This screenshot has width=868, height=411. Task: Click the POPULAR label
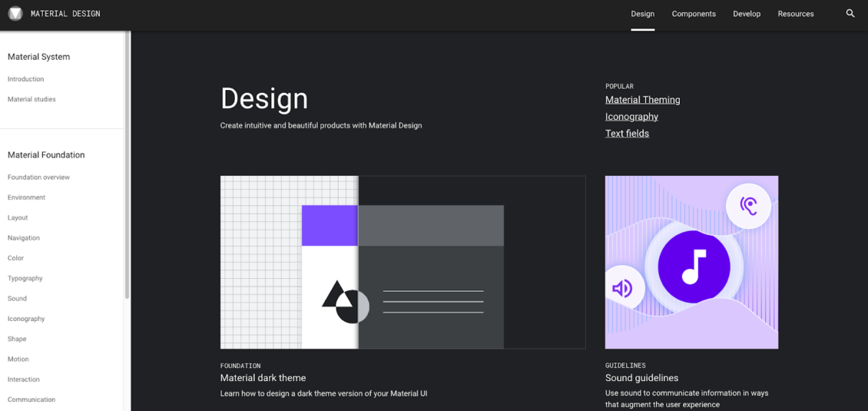[619, 86]
